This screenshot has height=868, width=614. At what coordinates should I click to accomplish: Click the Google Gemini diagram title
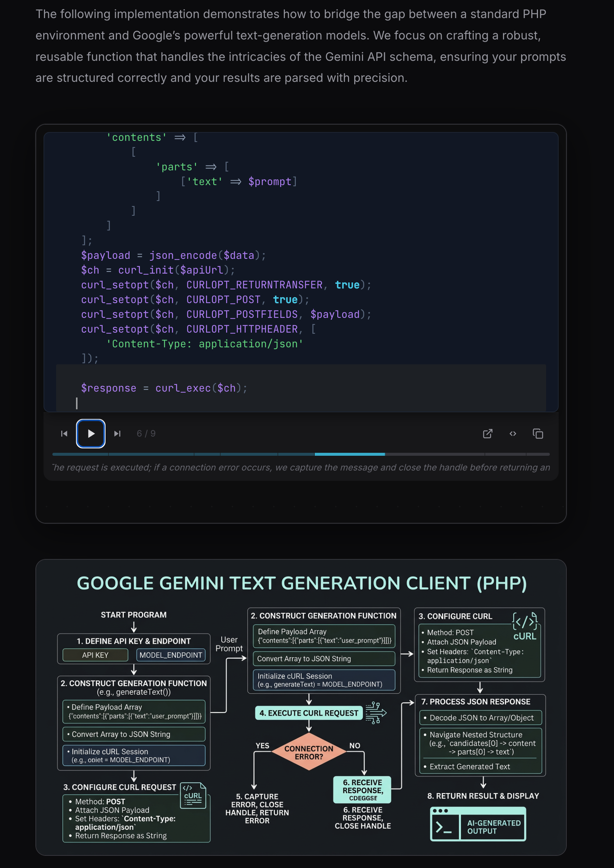[302, 583]
